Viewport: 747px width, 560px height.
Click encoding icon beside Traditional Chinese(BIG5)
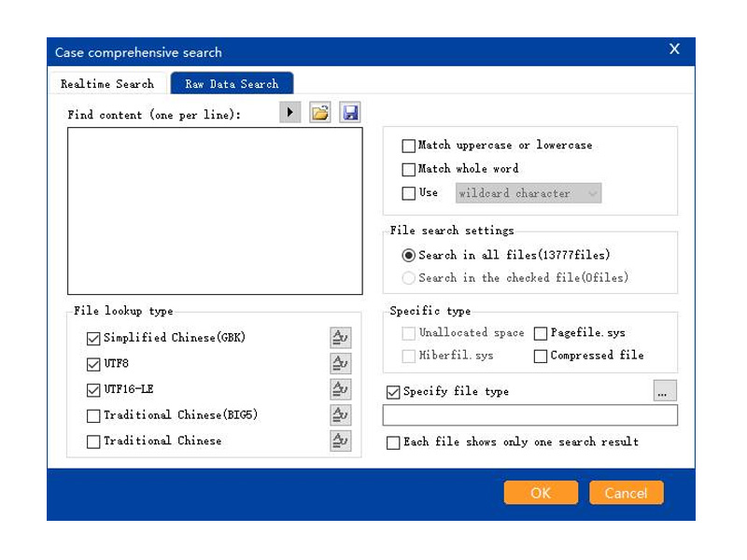coord(340,414)
